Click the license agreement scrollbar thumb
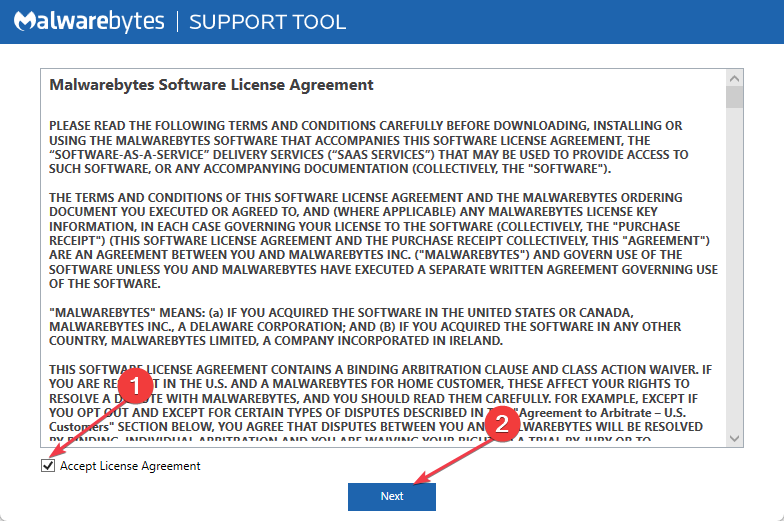784x521 pixels. click(734, 98)
